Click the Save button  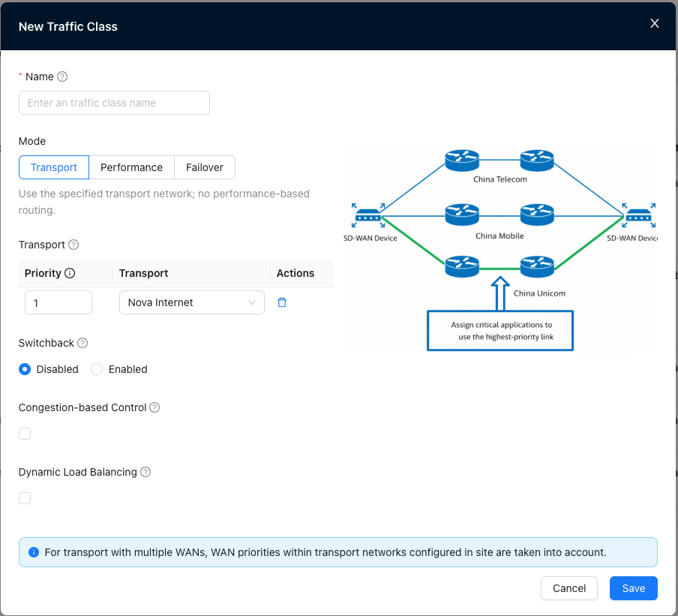click(x=634, y=588)
